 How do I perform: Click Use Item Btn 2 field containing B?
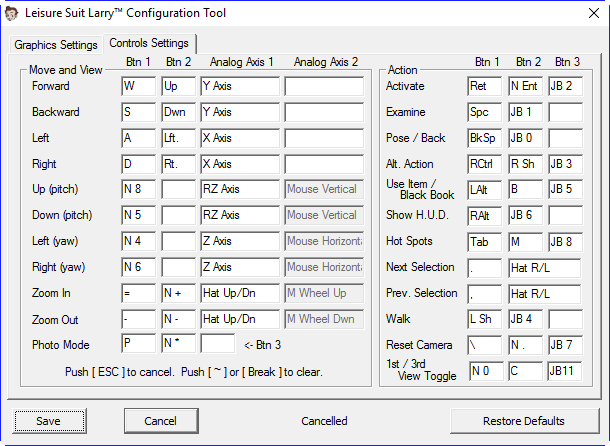(525, 189)
